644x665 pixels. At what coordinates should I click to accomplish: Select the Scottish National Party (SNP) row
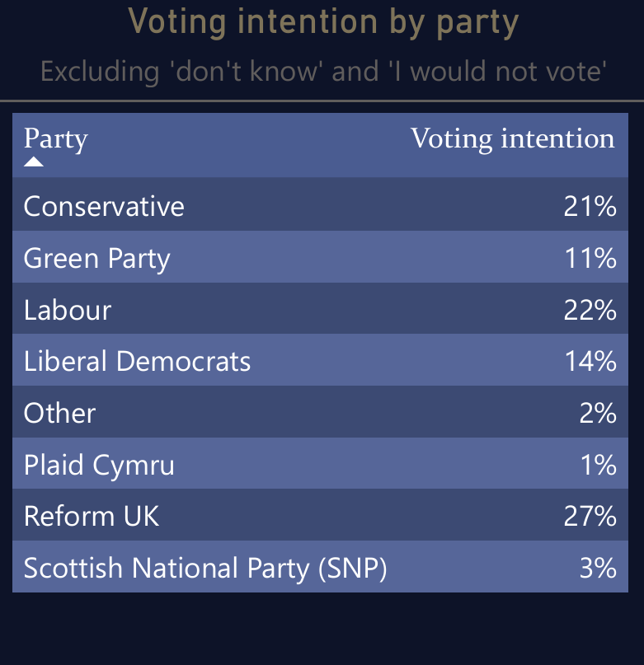[x=320, y=567]
